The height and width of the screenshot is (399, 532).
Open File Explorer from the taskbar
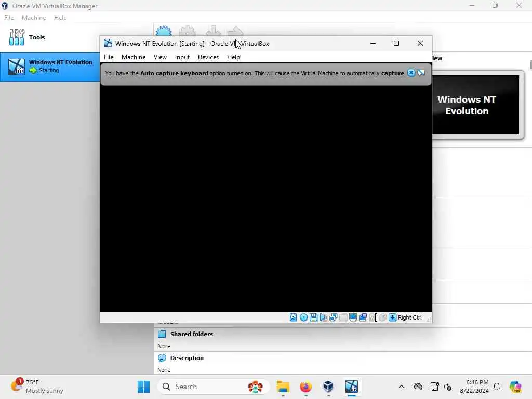pos(283,387)
